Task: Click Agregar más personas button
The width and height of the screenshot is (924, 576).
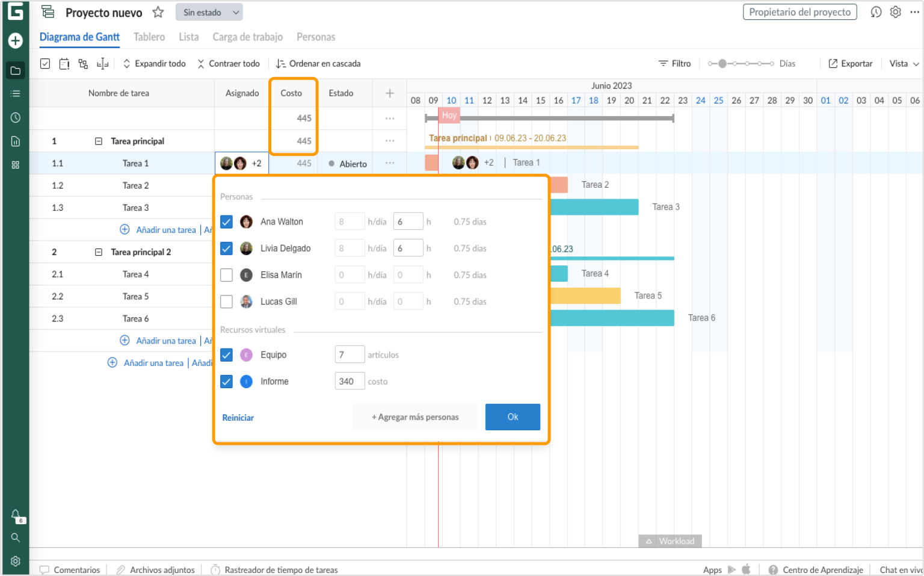Action: (x=415, y=417)
